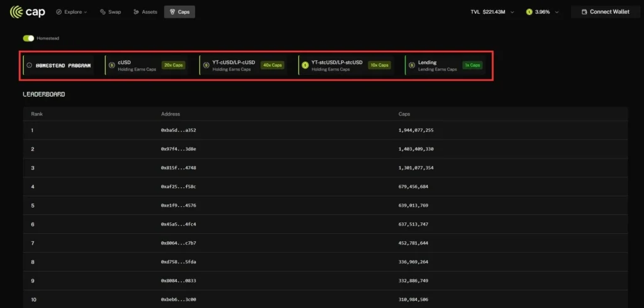Click the YT-stcUSD/LP-stcUSD green coin icon

coord(305,65)
